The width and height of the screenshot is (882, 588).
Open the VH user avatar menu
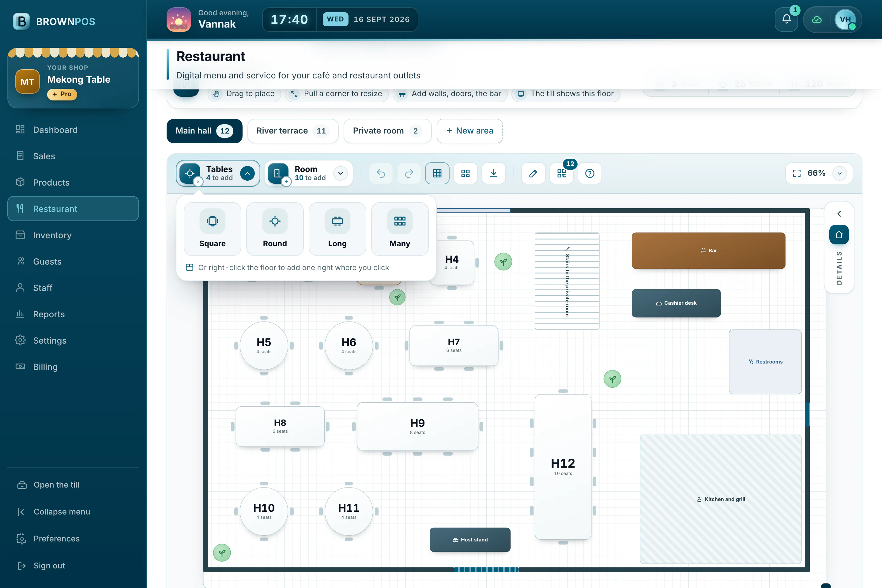tap(845, 20)
